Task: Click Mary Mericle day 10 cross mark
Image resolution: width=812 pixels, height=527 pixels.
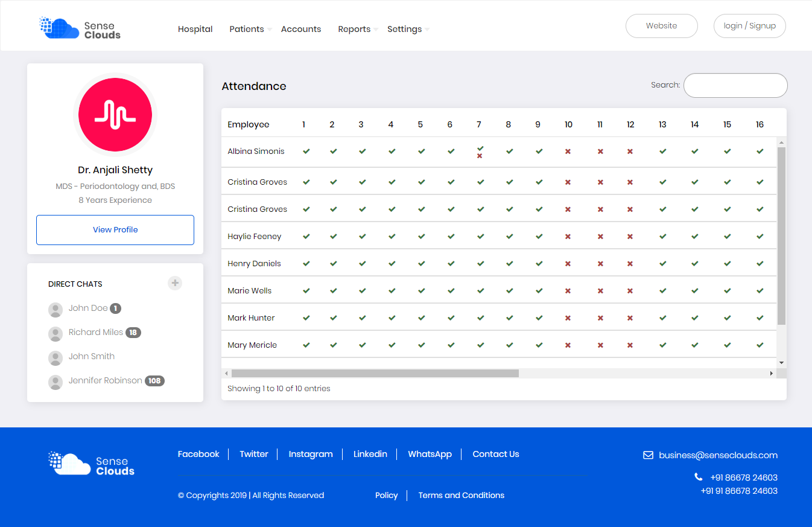Action: tap(568, 345)
